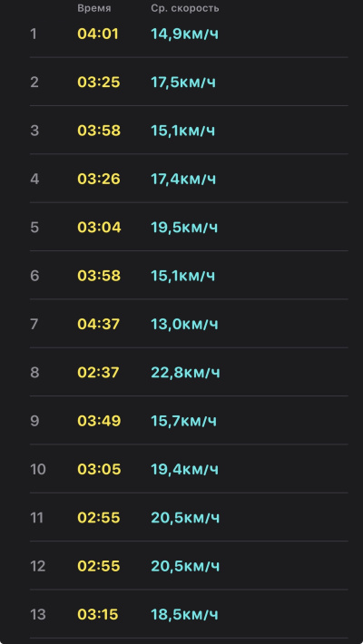
Task: Click time 03:26 in row 4
Action: point(99,179)
